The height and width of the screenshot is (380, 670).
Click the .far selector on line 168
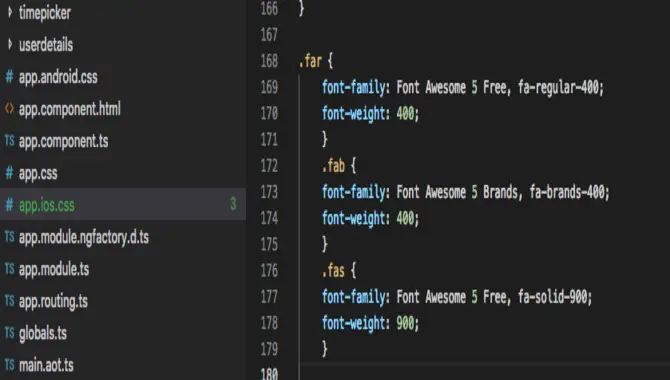[x=311, y=61]
